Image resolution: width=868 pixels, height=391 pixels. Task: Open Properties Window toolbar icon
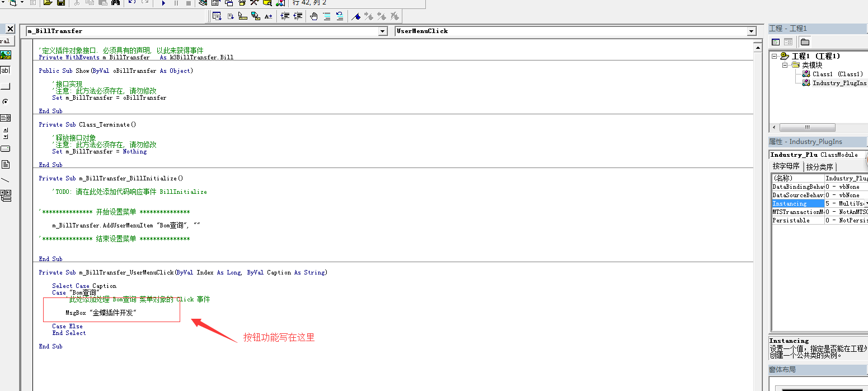point(216,2)
